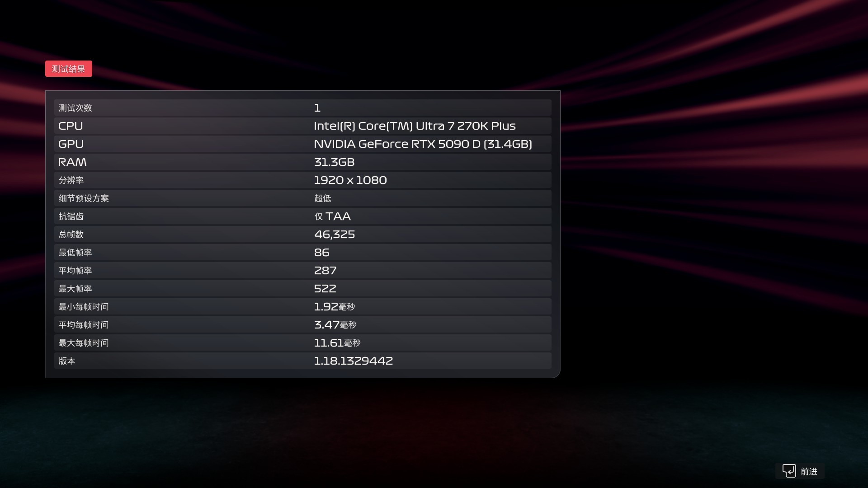This screenshot has width=868, height=488.
Task: Select the GPU row label
Action: (x=71, y=144)
